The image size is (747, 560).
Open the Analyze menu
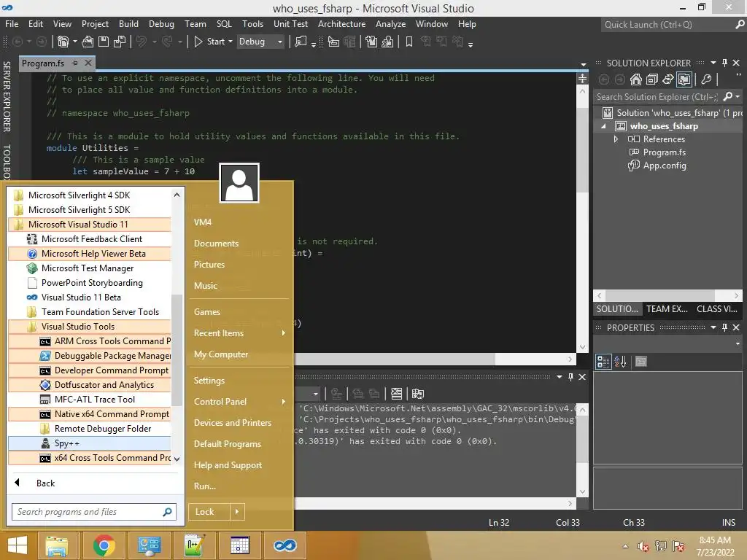click(x=391, y=24)
